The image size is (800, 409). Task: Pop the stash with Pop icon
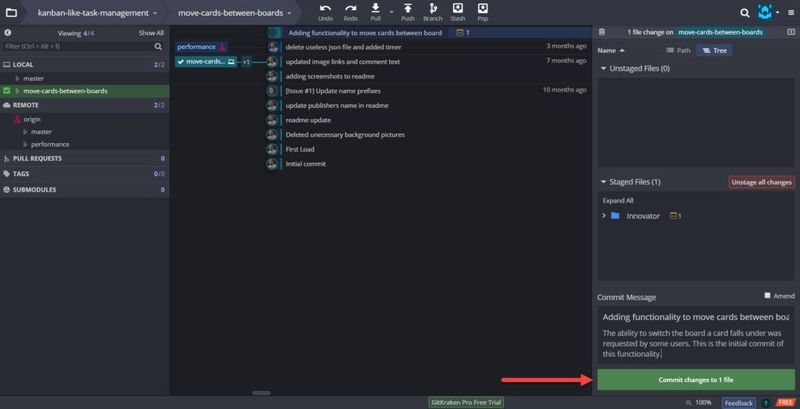click(x=483, y=12)
